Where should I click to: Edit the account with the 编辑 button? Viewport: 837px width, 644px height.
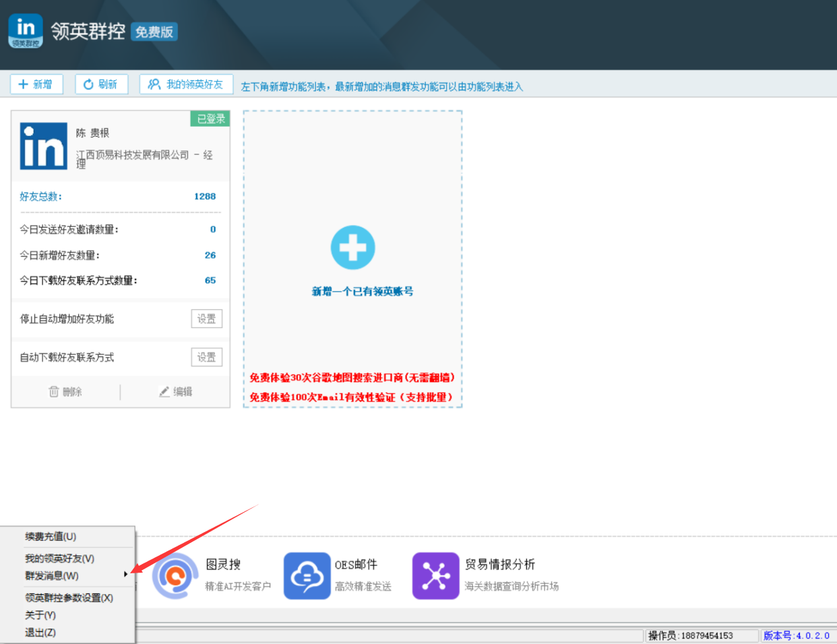[175, 391]
